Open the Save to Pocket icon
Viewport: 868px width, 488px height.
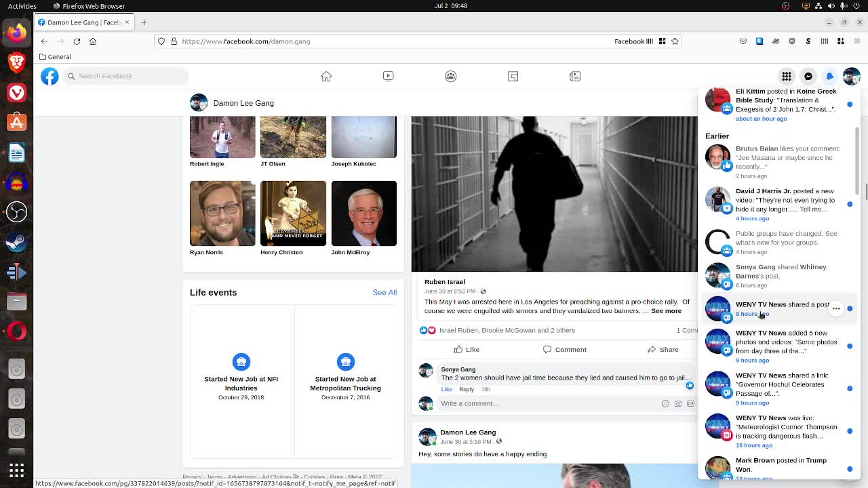click(743, 41)
